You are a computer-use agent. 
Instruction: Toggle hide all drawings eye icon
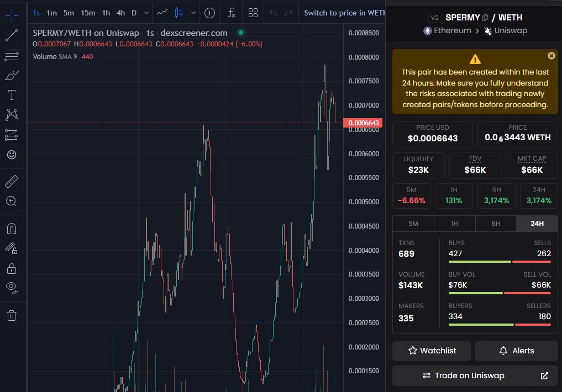pos(12,288)
